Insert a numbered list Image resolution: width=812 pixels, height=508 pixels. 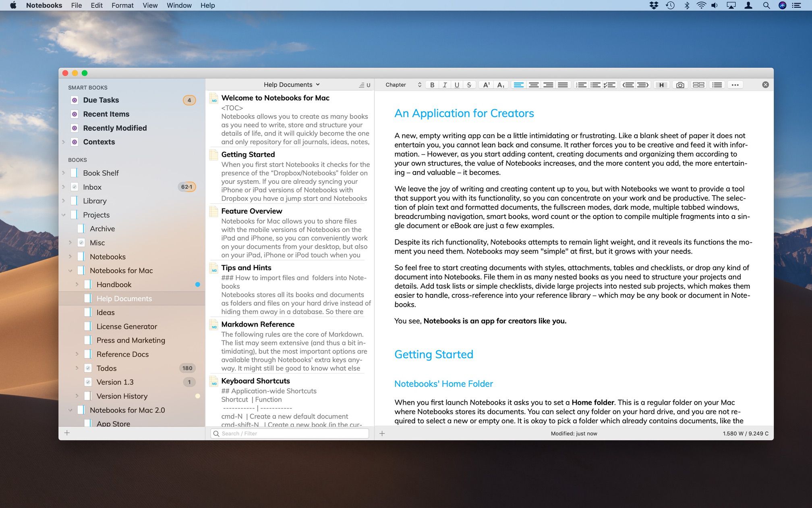(581, 85)
